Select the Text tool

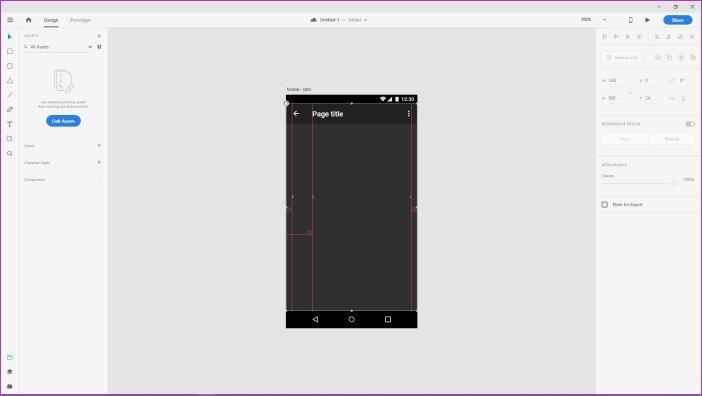point(10,124)
